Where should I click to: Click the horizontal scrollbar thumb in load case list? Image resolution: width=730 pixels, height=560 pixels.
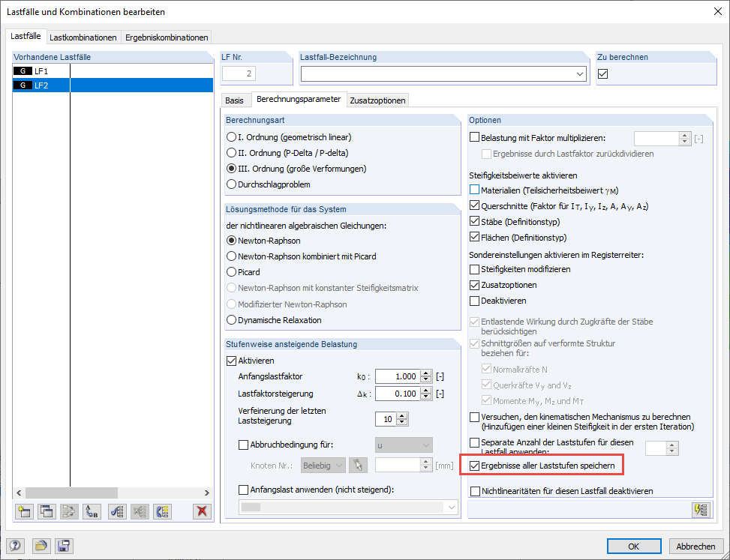click(72, 493)
